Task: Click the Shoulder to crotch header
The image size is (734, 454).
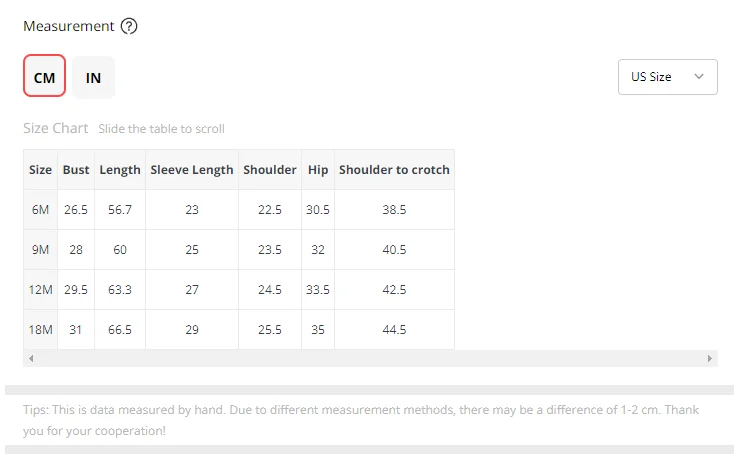Action: point(394,170)
